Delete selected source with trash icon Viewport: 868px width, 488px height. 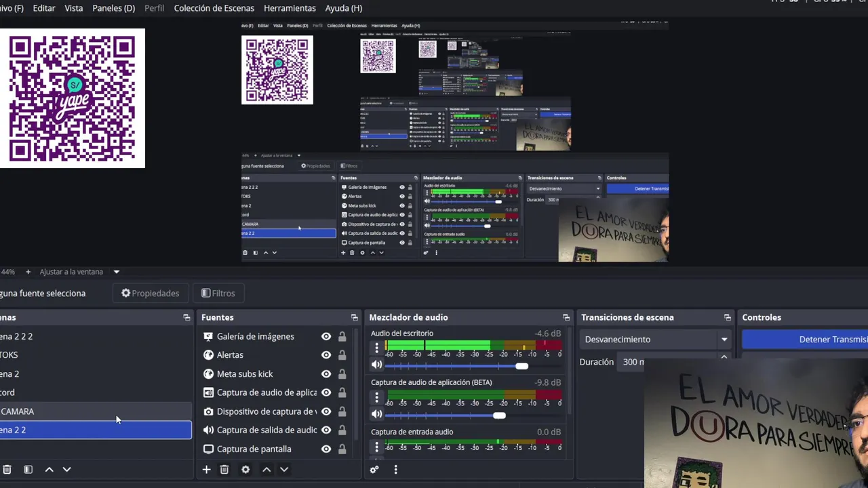(x=224, y=469)
